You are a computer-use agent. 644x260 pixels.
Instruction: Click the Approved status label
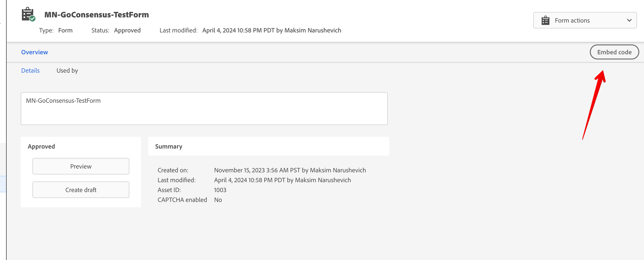(41, 146)
